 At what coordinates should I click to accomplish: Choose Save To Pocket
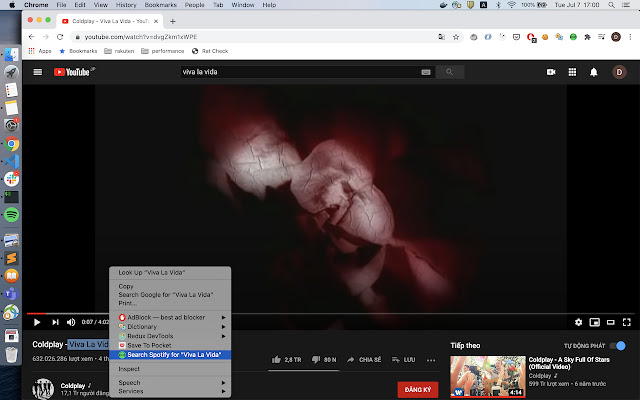170,345
